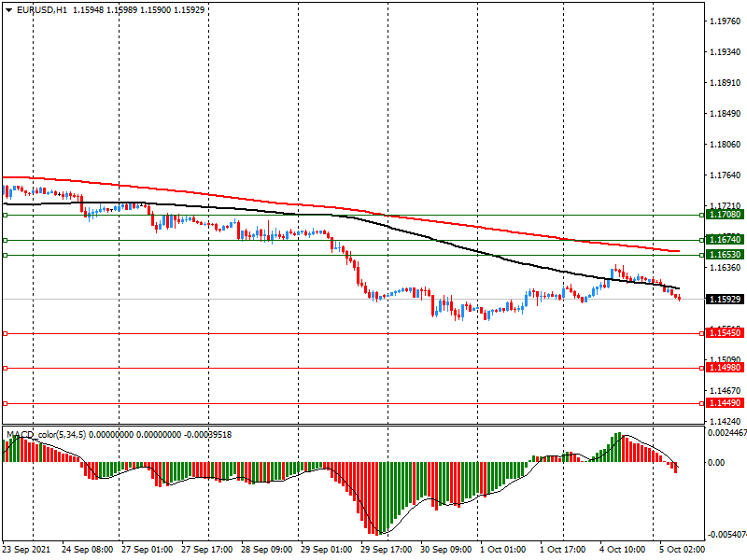Select the green 1.16740 level label
Screen dimensions: 747x560
click(x=725, y=240)
